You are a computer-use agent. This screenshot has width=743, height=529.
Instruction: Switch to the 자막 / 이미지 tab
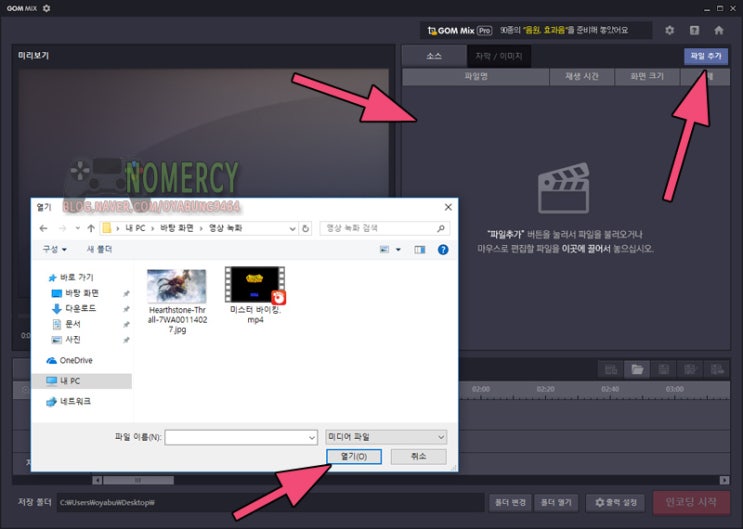[x=498, y=56]
